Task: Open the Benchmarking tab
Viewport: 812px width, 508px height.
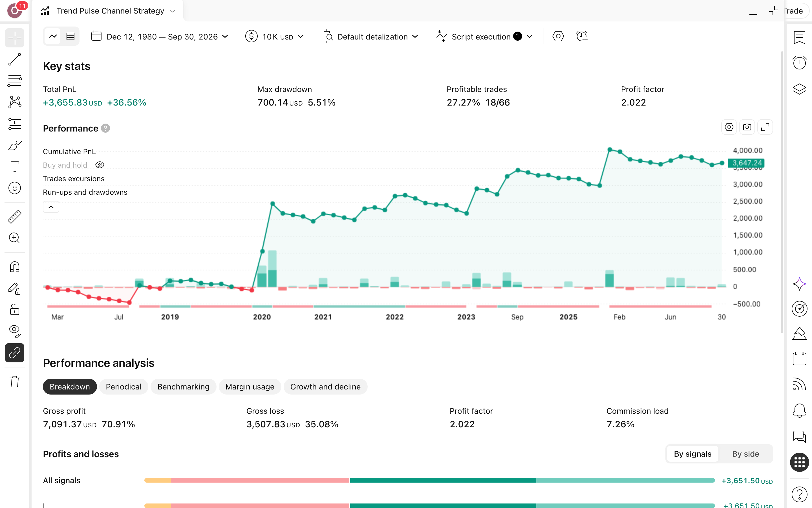Action: pos(183,387)
